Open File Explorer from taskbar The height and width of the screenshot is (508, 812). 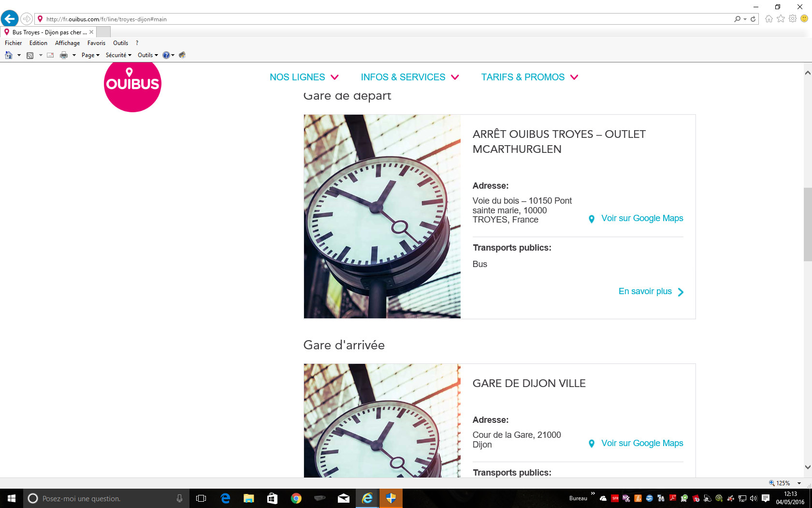(x=249, y=498)
